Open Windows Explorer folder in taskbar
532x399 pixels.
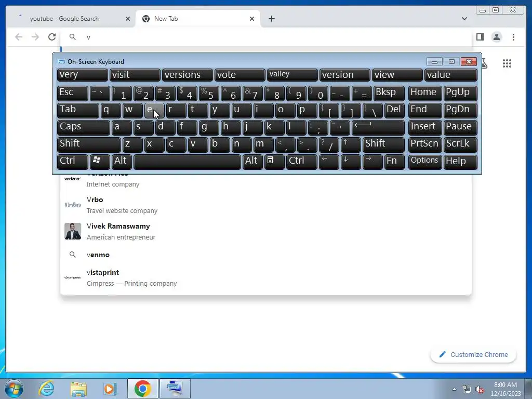(78, 389)
